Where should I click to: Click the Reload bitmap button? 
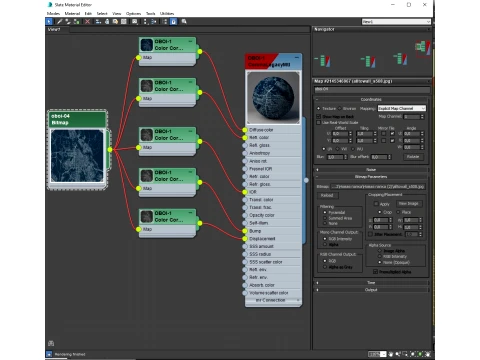327,195
